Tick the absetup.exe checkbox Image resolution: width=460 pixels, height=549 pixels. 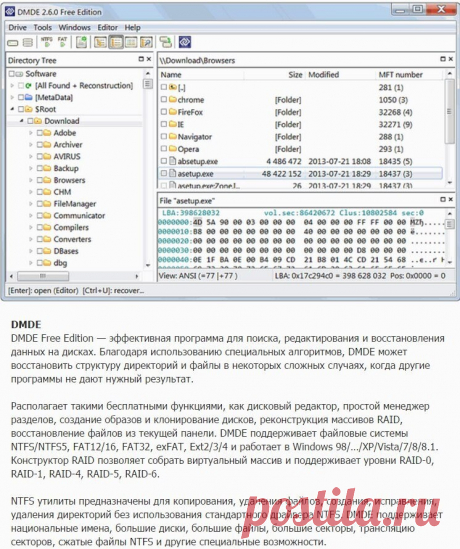click(x=164, y=161)
